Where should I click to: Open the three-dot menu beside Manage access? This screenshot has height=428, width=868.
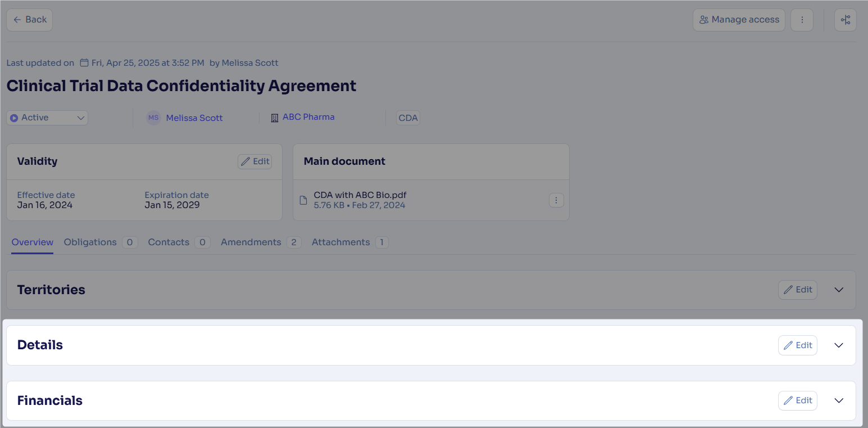[802, 20]
